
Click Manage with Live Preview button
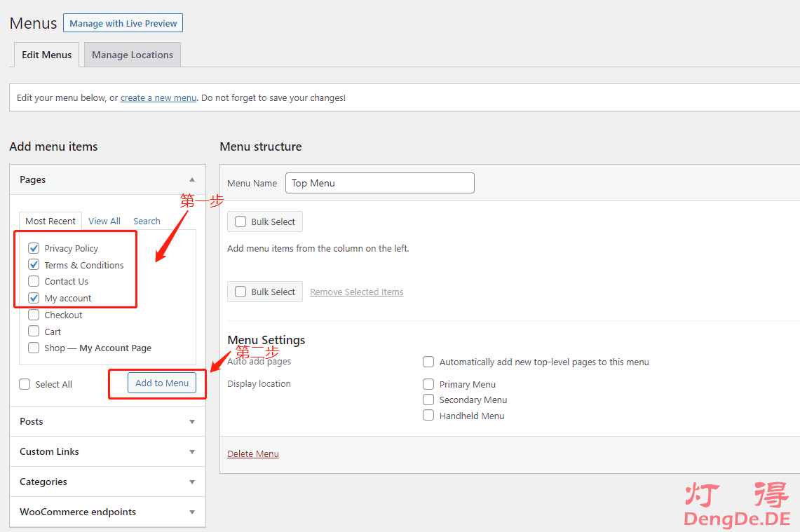[x=123, y=23]
